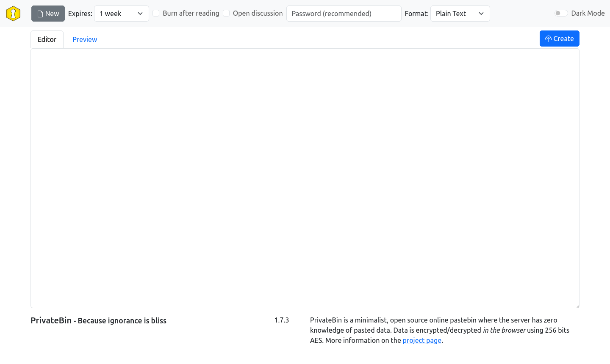
Task: Change paste expiration from 1 week
Action: pos(122,13)
